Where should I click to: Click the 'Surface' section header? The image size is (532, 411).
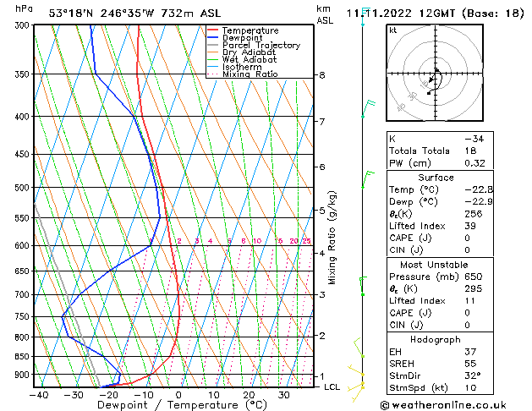click(436, 178)
